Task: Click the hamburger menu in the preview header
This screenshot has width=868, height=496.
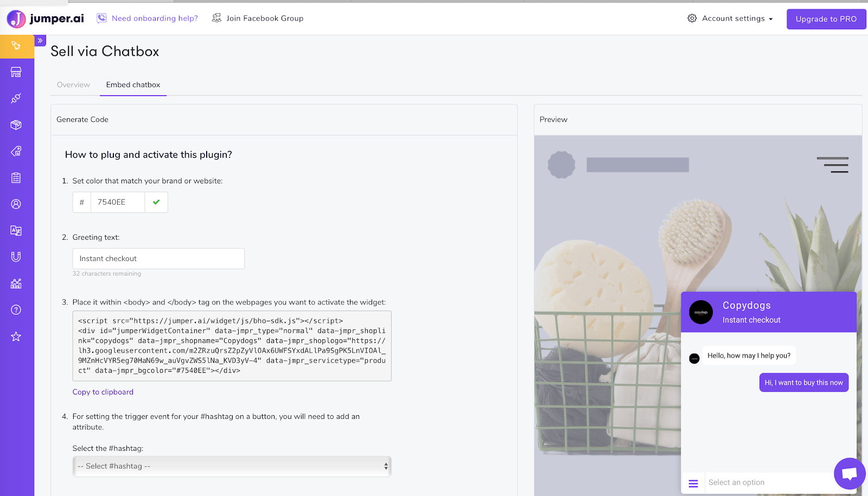Action: tap(833, 165)
